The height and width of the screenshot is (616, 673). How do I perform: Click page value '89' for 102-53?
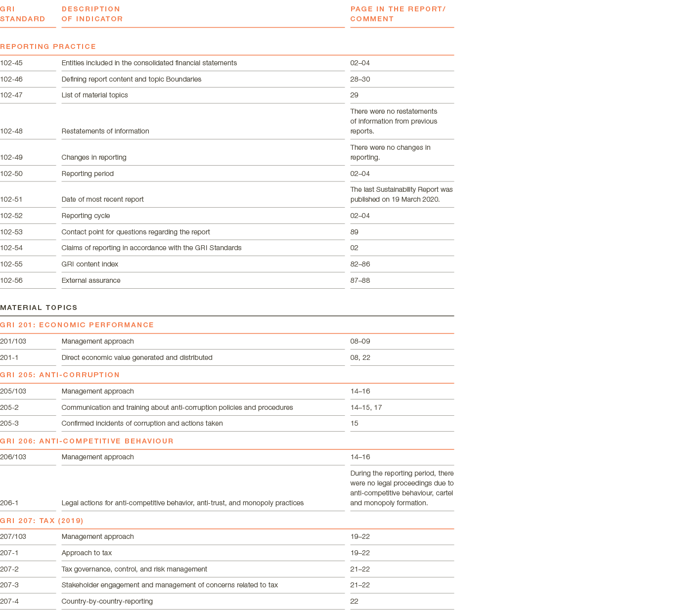pos(355,232)
